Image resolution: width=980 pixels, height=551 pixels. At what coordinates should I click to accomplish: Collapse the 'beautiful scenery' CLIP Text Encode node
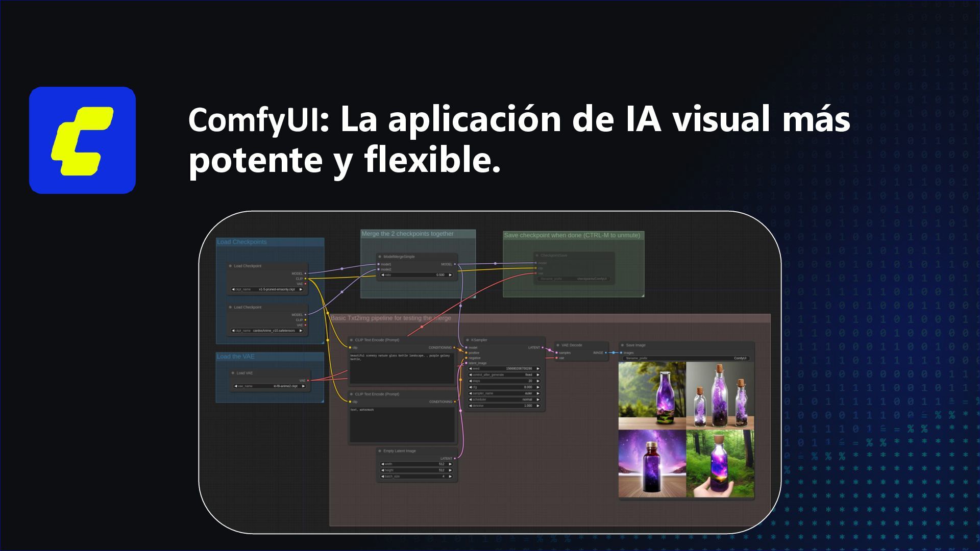(351, 340)
